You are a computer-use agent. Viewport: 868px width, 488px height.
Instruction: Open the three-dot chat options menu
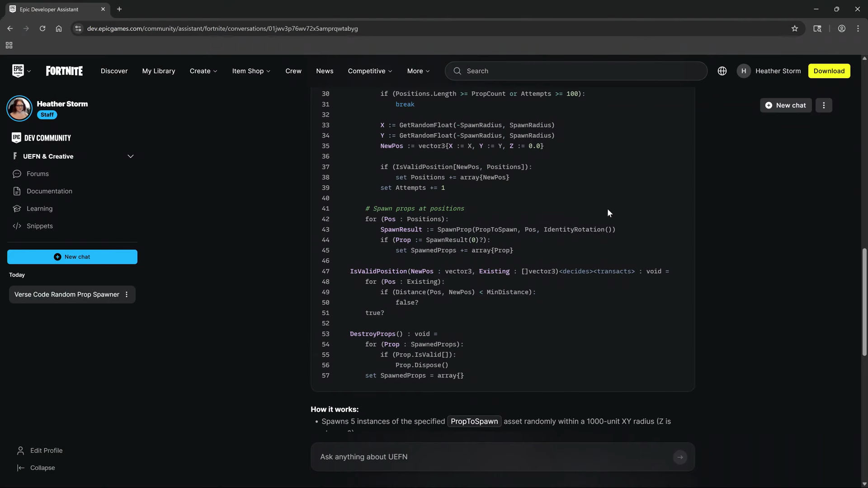click(824, 105)
